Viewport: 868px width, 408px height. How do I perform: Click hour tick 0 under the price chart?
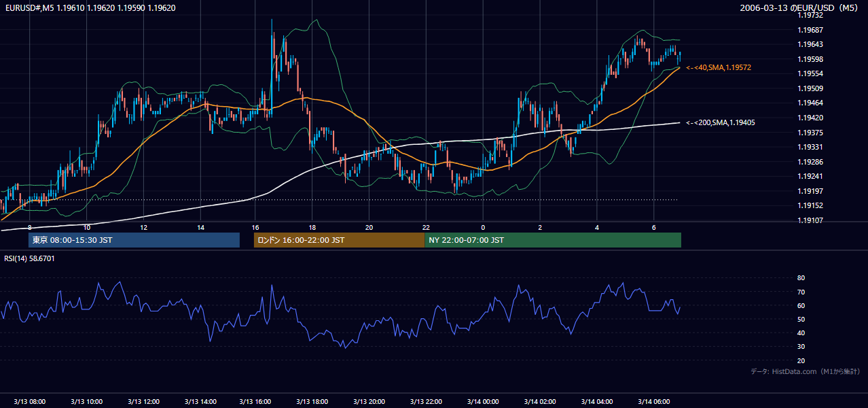click(483, 227)
